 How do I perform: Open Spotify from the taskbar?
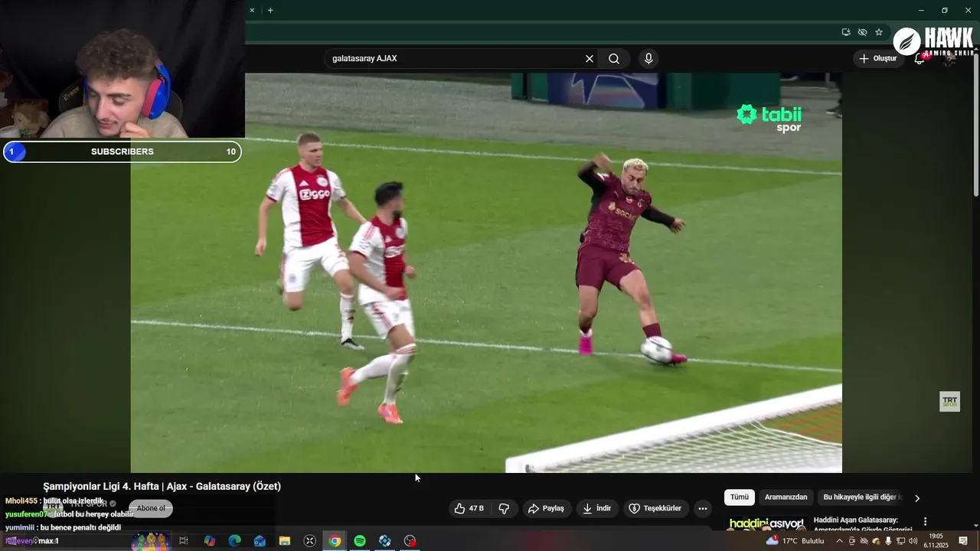(360, 541)
